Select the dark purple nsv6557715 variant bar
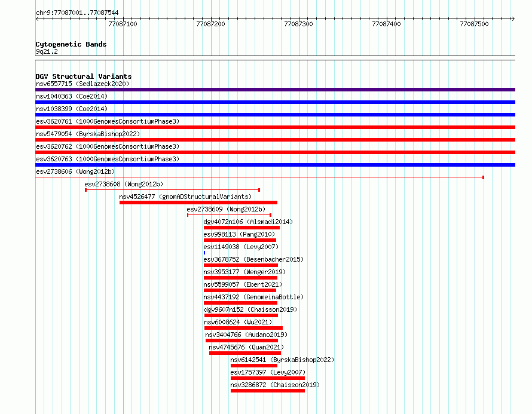 (x=275, y=90)
